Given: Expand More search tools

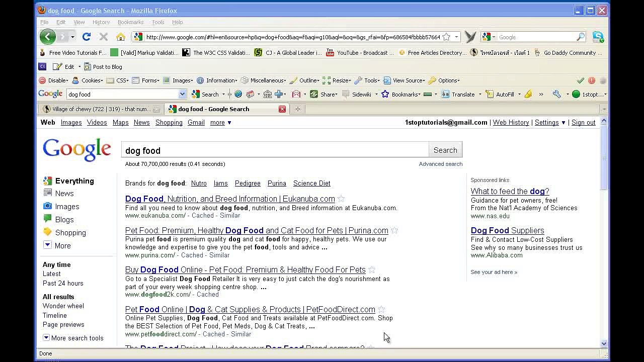Looking at the screenshot, I should [73, 338].
